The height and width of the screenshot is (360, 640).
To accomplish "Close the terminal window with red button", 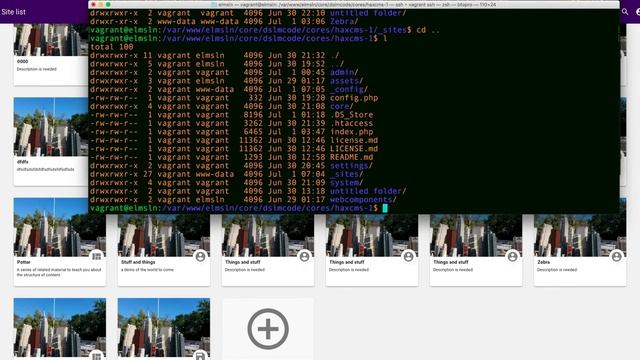I will pos(93,4).
